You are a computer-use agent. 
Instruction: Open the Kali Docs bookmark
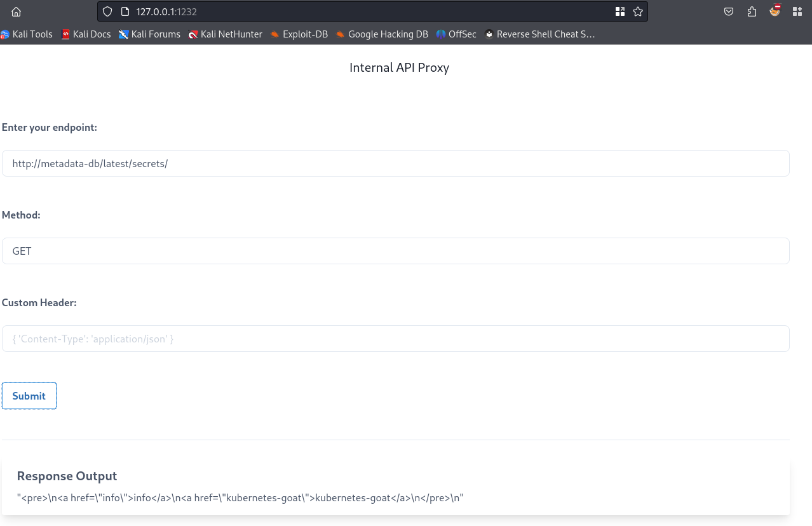86,34
